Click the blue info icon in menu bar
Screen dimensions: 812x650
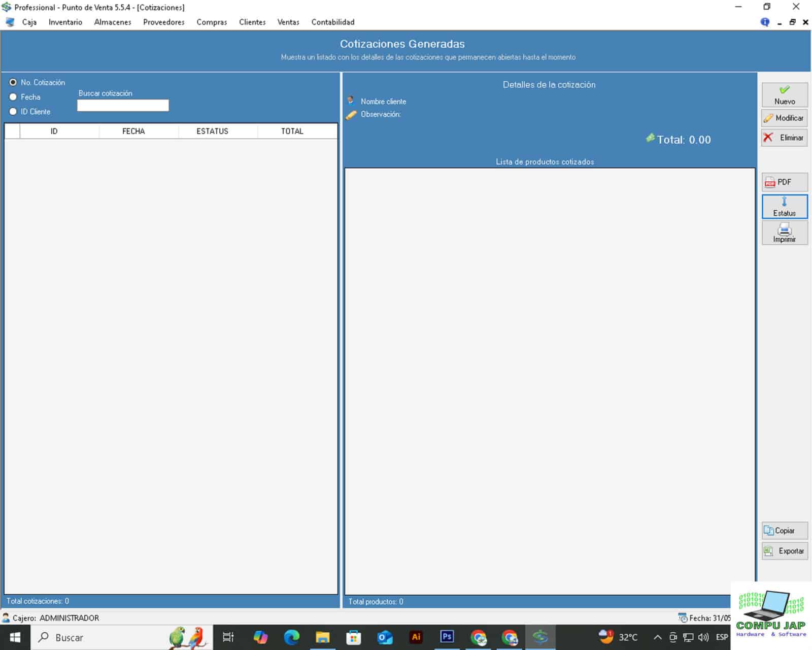coord(765,22)
